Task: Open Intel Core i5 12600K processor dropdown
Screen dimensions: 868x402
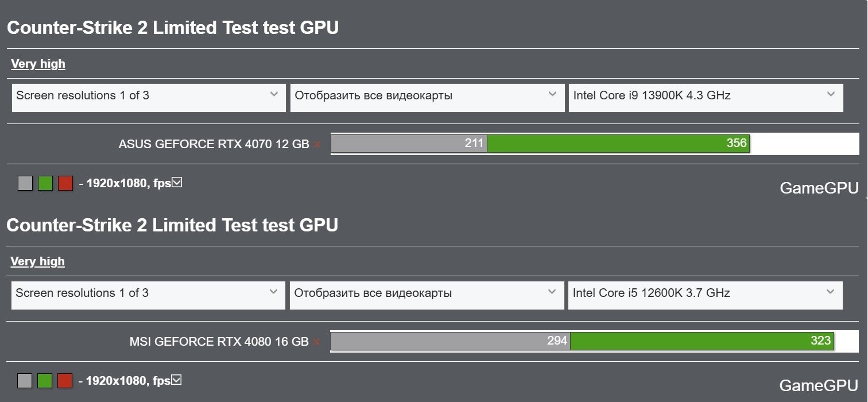Action: [706, 295]
